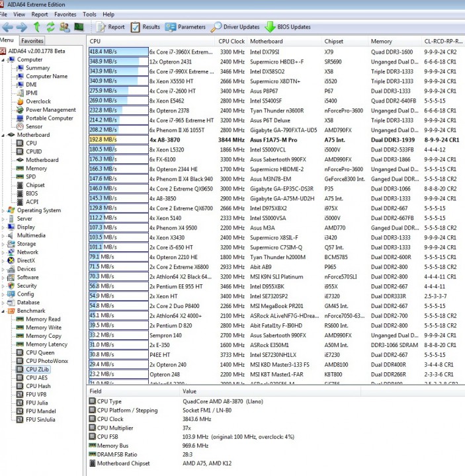Sort by the Memory column header

pyautogui.click(x=394, y=41)
